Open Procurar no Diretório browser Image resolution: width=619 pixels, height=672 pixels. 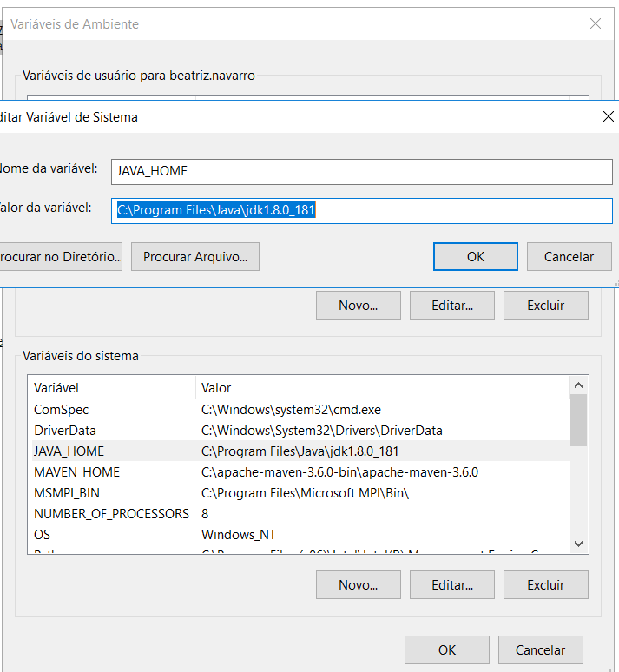[61, 257]
